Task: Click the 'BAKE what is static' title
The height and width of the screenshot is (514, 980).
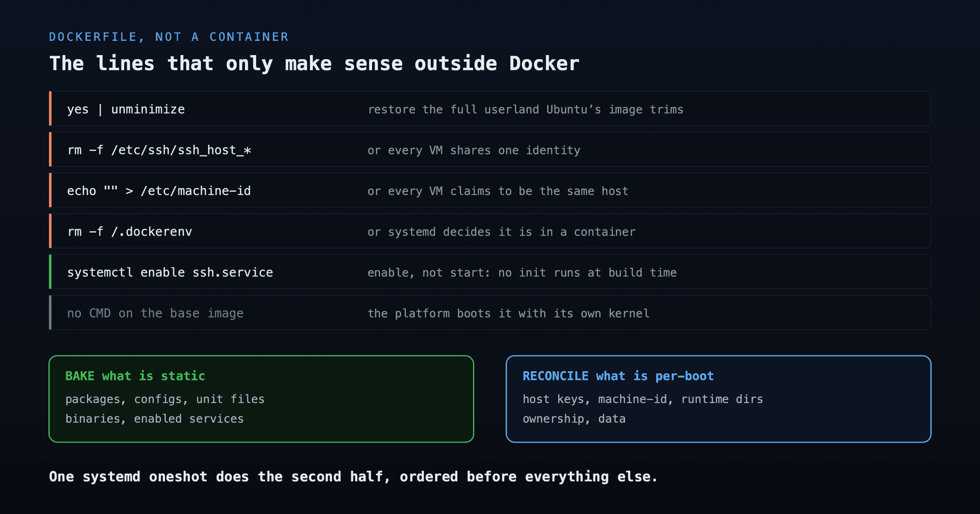Action: (135, 376)
